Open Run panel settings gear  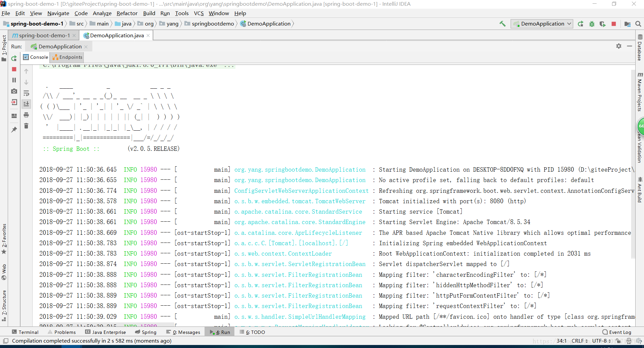pyautogui.click(x=619, y=46)
